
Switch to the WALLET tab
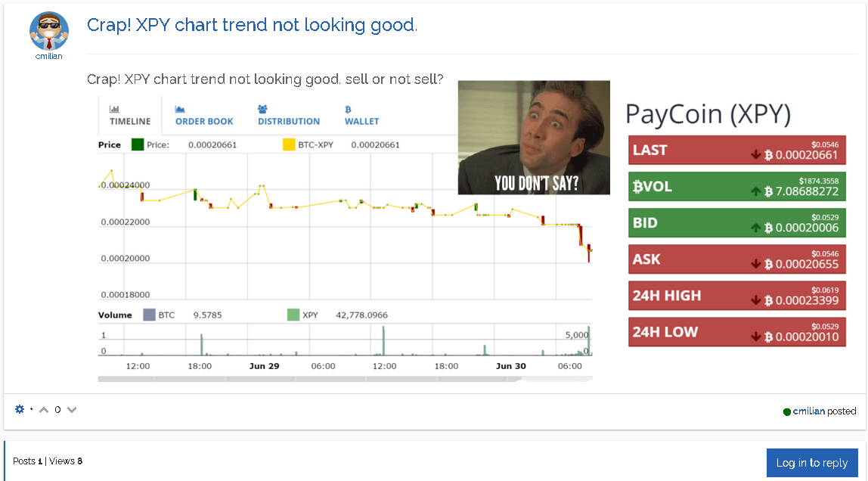tap(362, 116)
